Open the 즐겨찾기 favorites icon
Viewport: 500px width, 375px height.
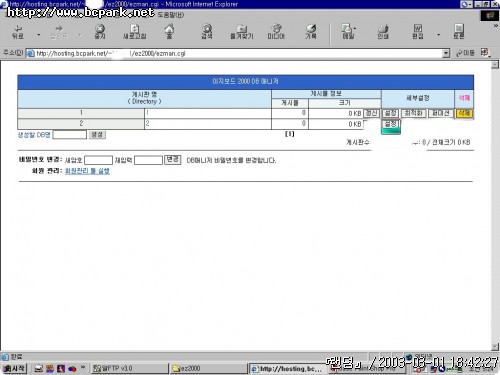pos(242,32)
